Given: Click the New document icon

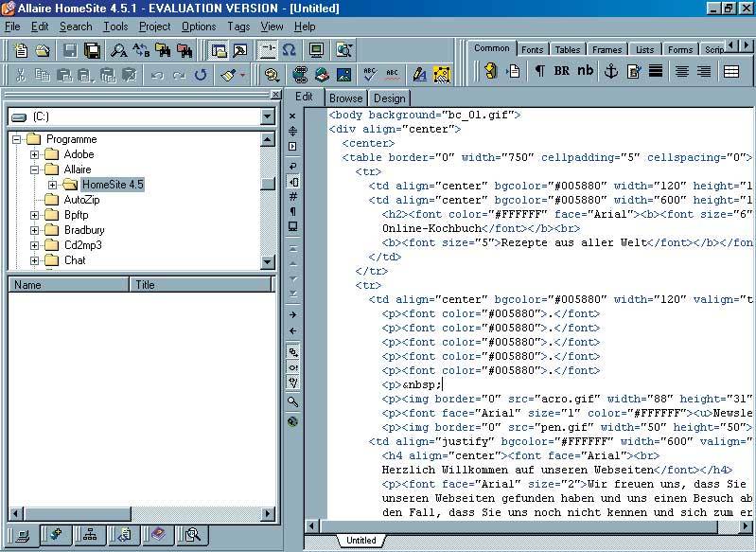Looking at the screenshot, I should (x=21, y=50).
